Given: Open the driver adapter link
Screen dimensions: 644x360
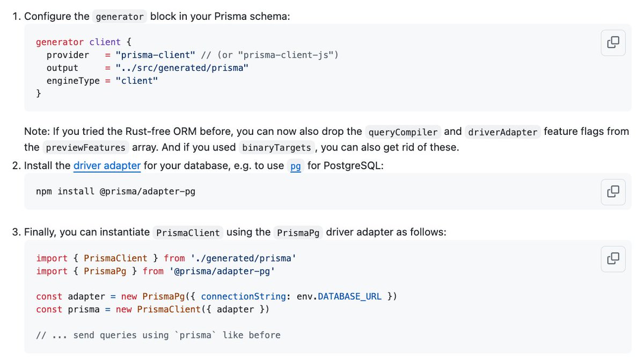Looking at the screenshot, I should coord(107,165).
